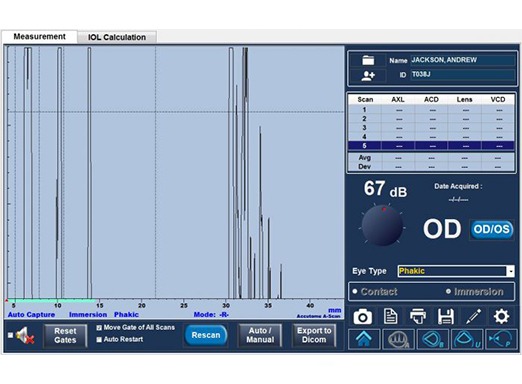This screenshot has width=522, height=384.
Task: Click the AXL column header
Action: point(398,100)
